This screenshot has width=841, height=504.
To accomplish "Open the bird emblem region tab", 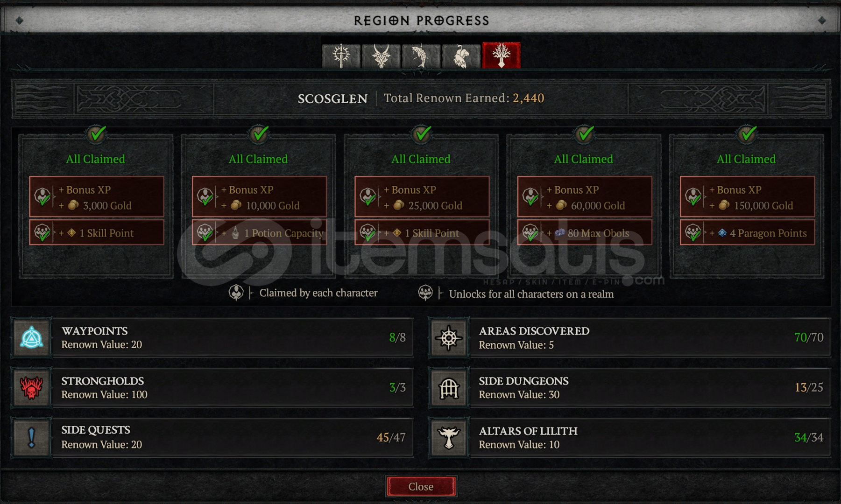I will tap(461, 56).
